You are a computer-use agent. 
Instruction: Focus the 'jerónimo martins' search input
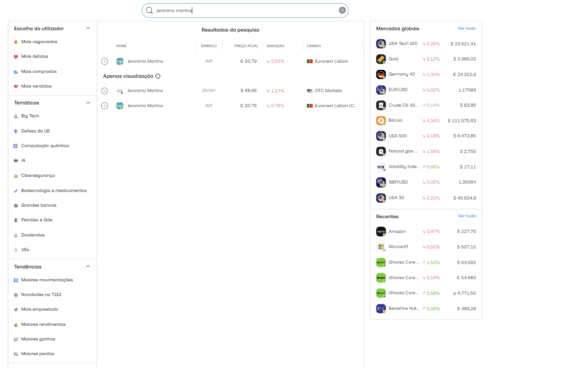(245, 10)
